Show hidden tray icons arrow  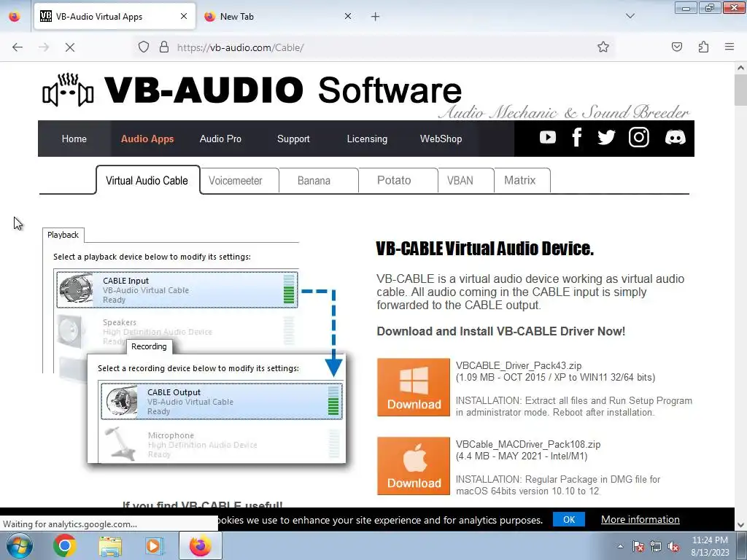pos(620,547)
